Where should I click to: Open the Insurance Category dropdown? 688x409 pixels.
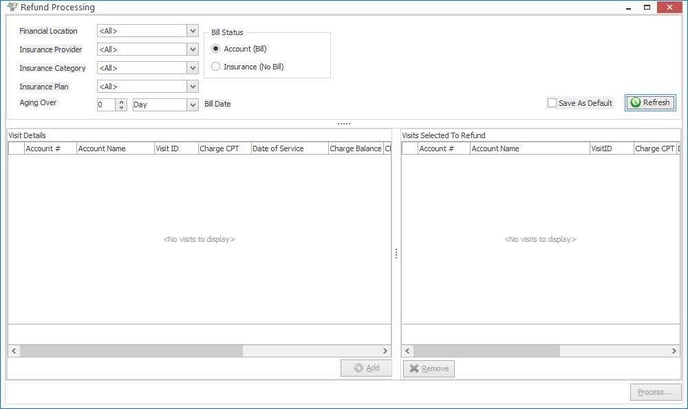pos(192,68)
